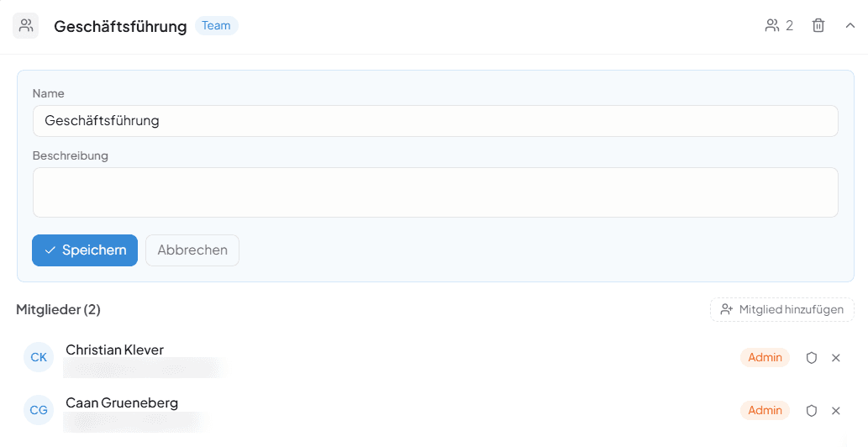Image resolution: width=868 pixels, height=447 pixels.
Task: Click the member count icon showing 2
Action: pos(778,25)
